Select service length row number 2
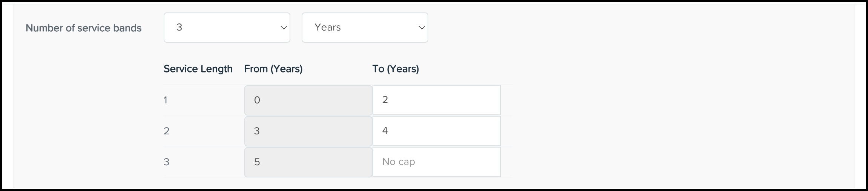The image size is (868, 191). 166,131
